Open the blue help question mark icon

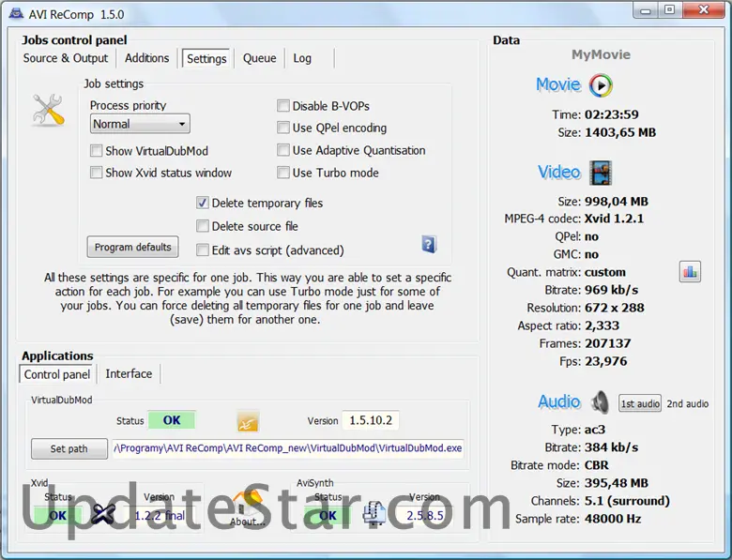click(x=429, y=244)
